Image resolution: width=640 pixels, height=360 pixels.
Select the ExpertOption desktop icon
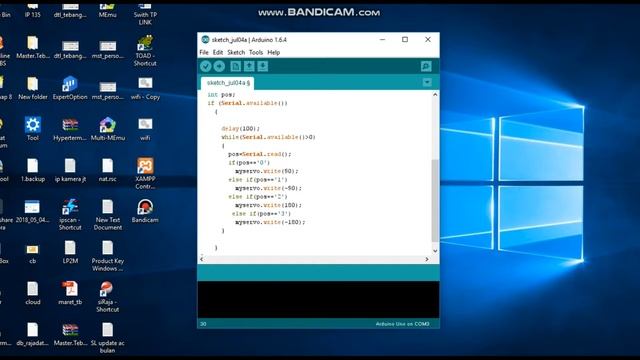pos(70,89)
